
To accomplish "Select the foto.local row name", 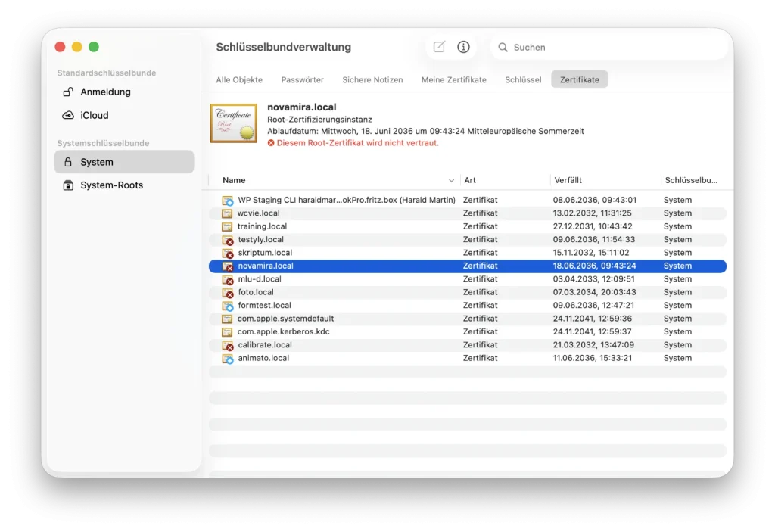I will coord(256,292).
